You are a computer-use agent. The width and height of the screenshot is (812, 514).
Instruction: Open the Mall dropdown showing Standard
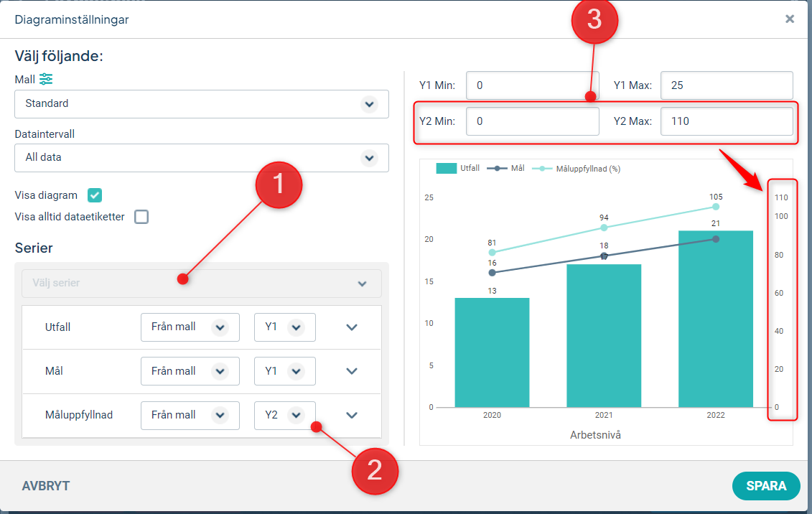tap(202, 104)
